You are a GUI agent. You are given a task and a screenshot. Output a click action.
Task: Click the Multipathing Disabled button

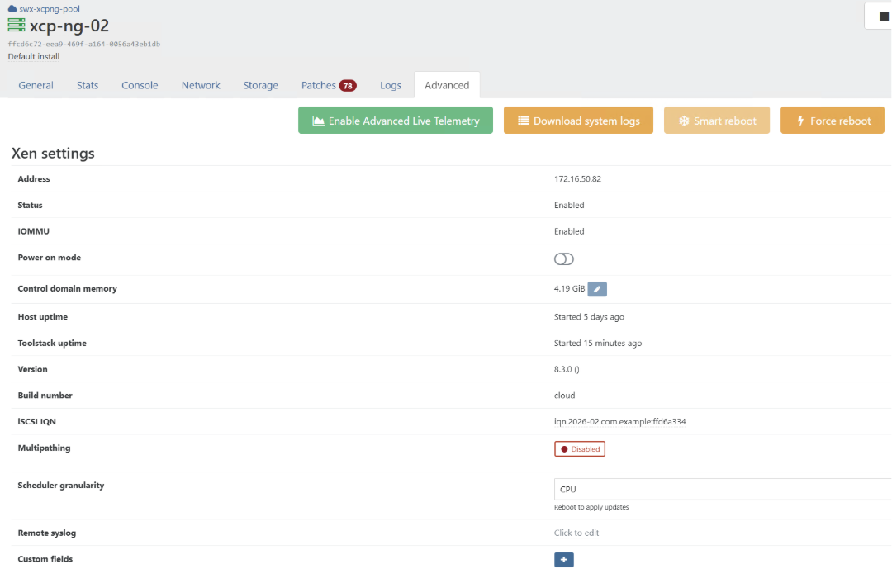coord(580,449)
